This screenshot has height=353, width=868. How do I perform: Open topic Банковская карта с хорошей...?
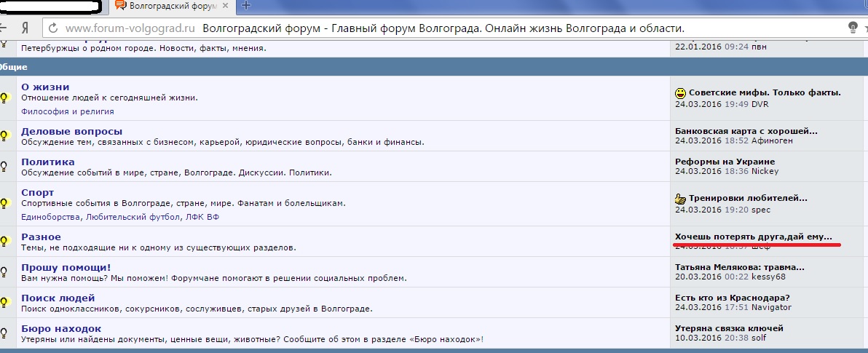tap(746, 131)
